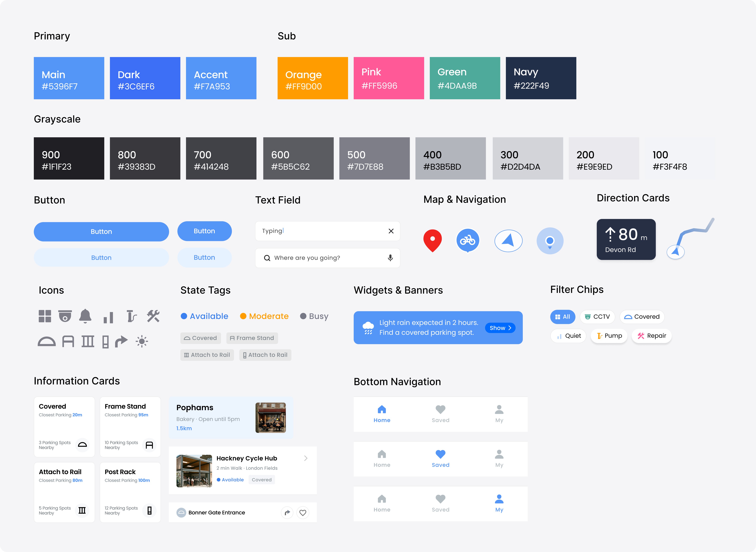756x552 pixels.
Task: Clear the Typing text field with X
Action: pyautogui.click(x=391, y=231)
